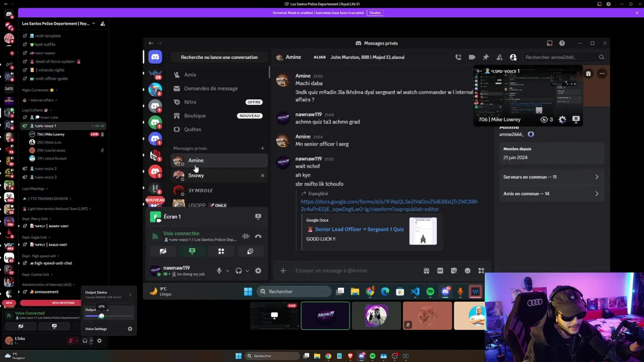644x362 pixels.
Task: Start a video call with Amine
Action: [x=472, y=57]
